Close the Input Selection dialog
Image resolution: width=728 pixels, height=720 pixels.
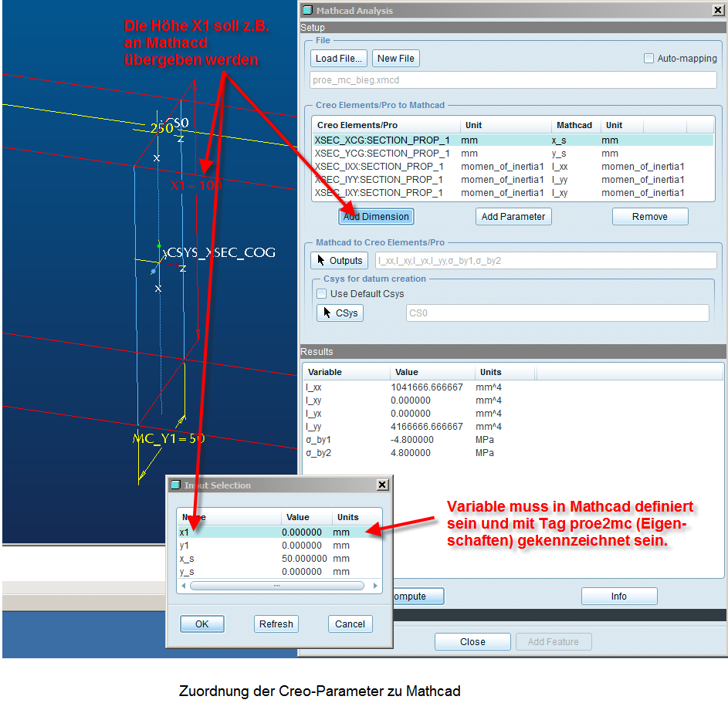pyautogui.click(x=382, y=485)
